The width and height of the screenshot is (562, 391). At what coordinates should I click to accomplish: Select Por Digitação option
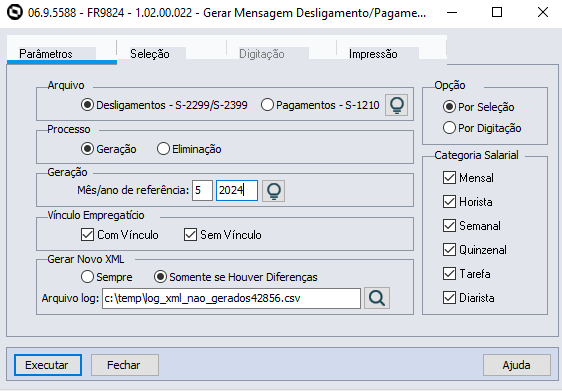[482, 128]
